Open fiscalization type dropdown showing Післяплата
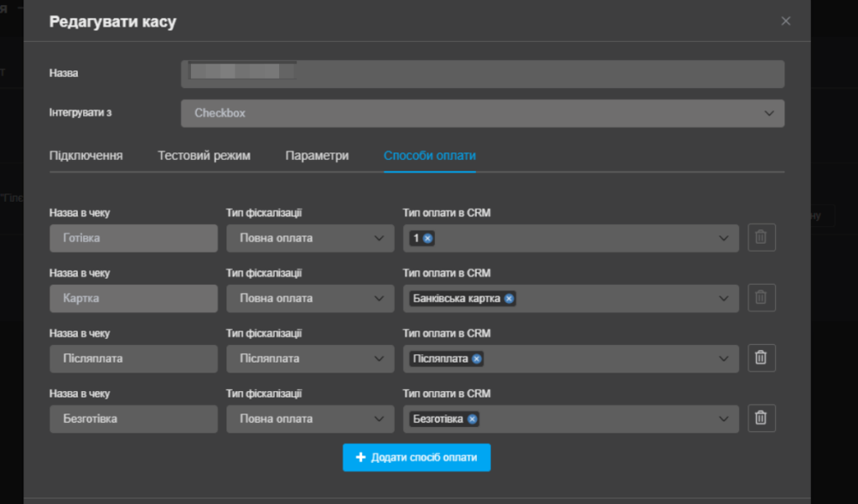 click(310, 358)
